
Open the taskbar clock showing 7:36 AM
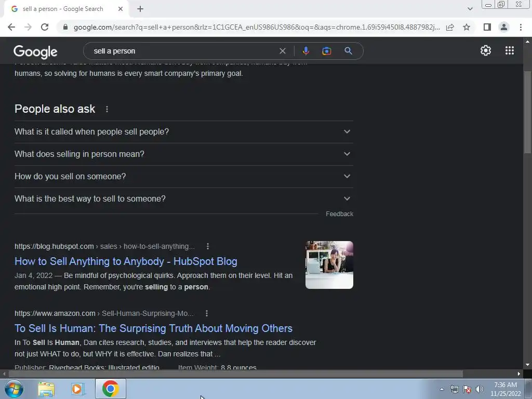pyautogui.click(x=506, y=389)
